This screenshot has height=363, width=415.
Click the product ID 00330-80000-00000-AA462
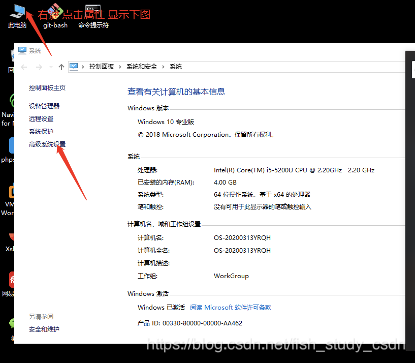point(202,323)
